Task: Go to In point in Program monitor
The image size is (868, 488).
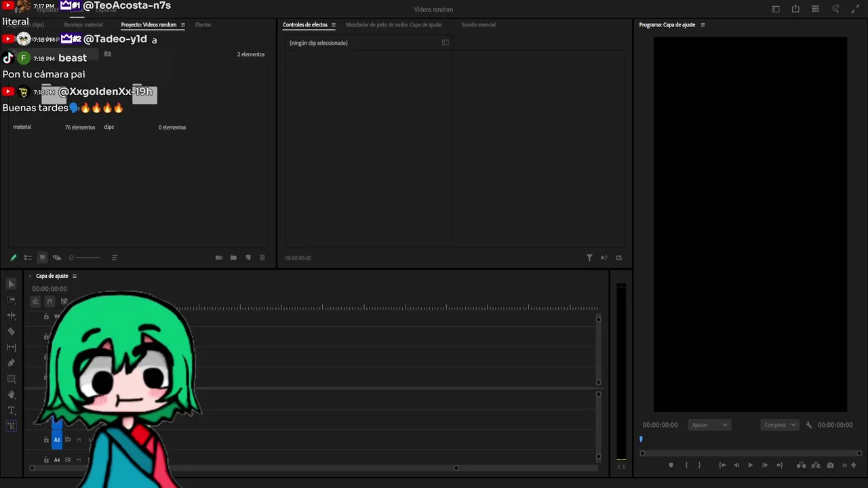Action: (x=722, y=465)
